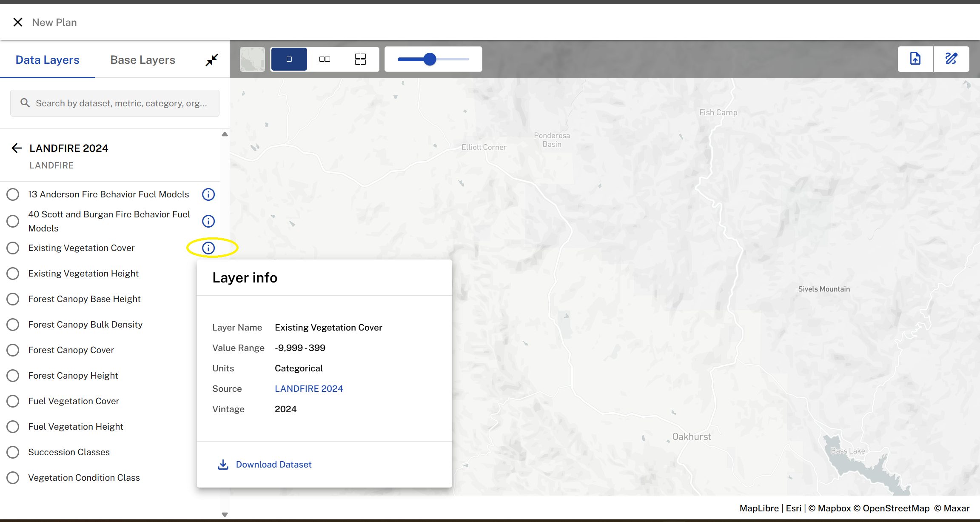Click the upload file icon

tap(915, 59)
